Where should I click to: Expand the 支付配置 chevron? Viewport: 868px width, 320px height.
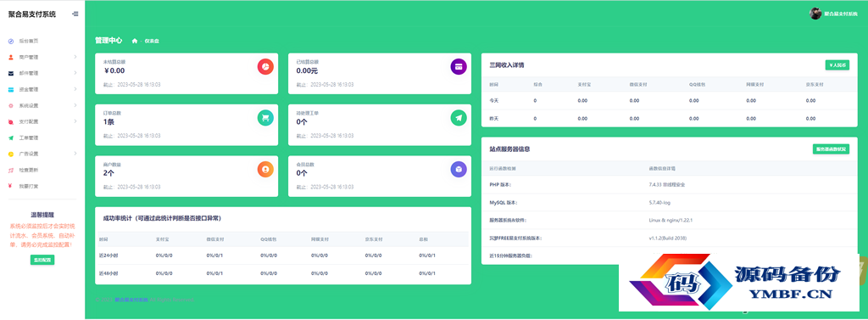point(75,121)
